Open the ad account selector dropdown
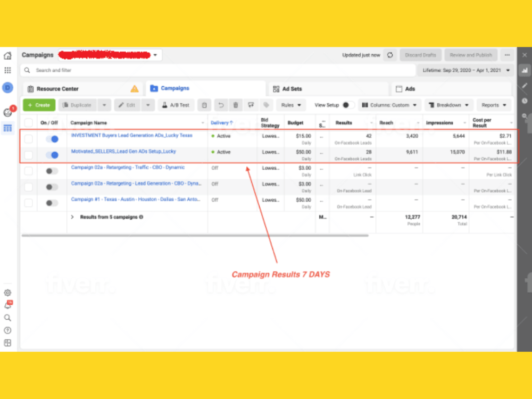 coord(110,55)
